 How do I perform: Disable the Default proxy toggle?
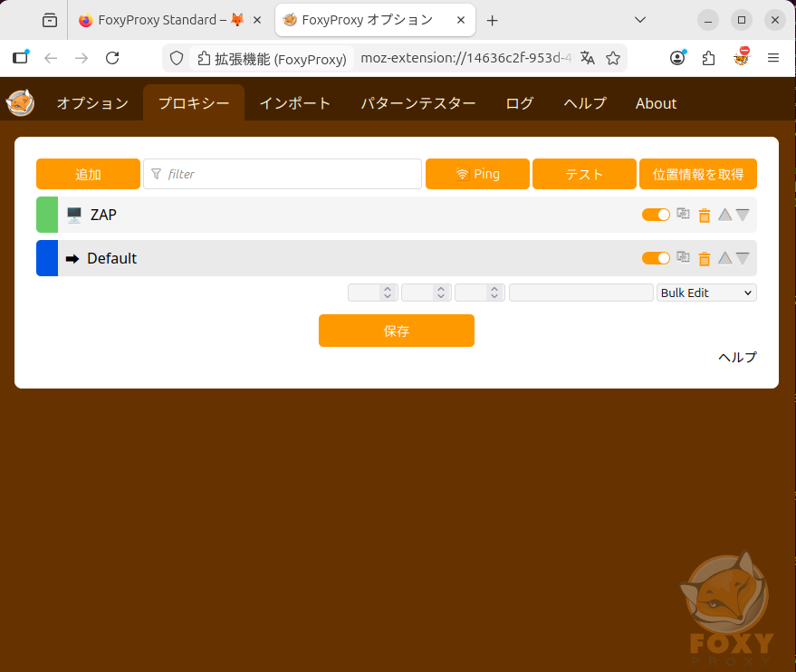(656, 258)
